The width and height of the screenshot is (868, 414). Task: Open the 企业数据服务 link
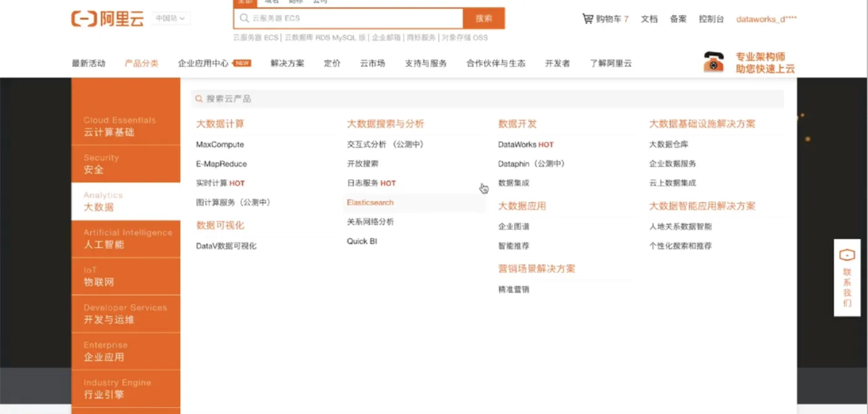tap(673, 164)
